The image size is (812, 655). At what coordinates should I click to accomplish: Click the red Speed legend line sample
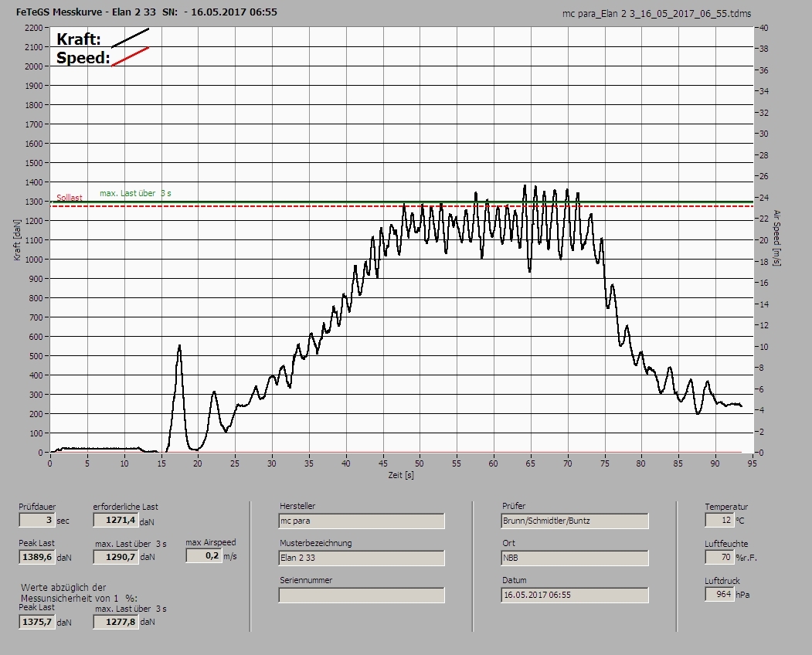(130, 56)
